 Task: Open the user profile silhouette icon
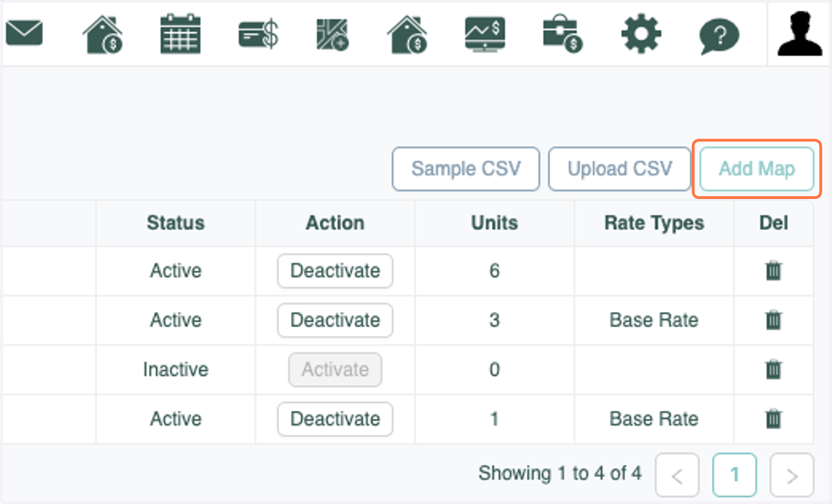(800, 33)
